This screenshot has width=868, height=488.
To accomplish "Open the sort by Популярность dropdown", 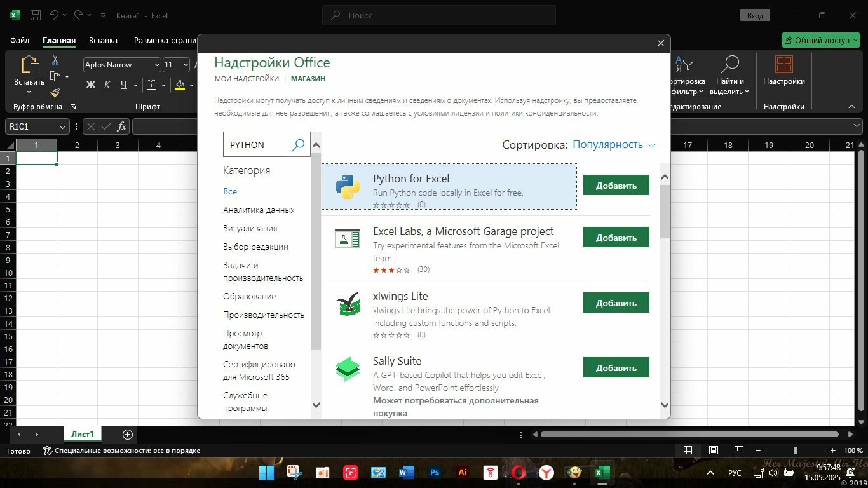I will coord(614,145).
